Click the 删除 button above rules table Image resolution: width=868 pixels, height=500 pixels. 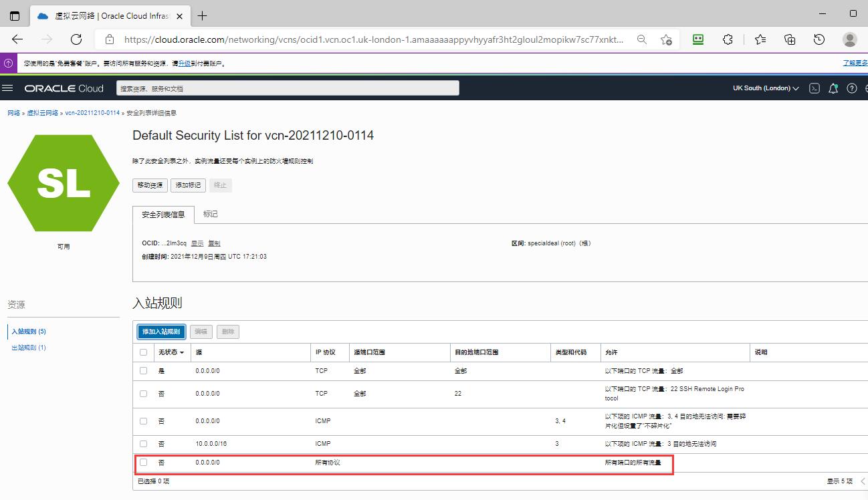point(228,332)
